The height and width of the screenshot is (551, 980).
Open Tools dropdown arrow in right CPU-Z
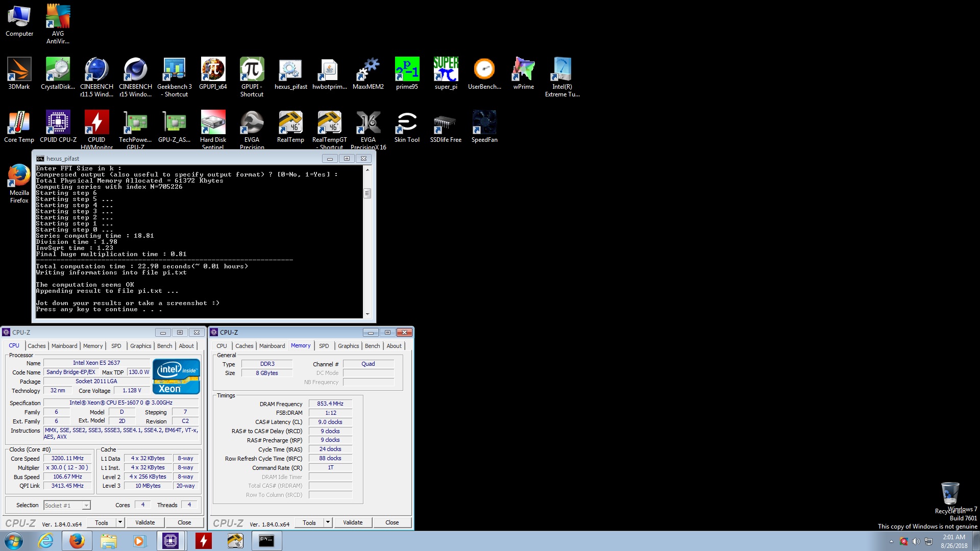click(x=328, y=522)
